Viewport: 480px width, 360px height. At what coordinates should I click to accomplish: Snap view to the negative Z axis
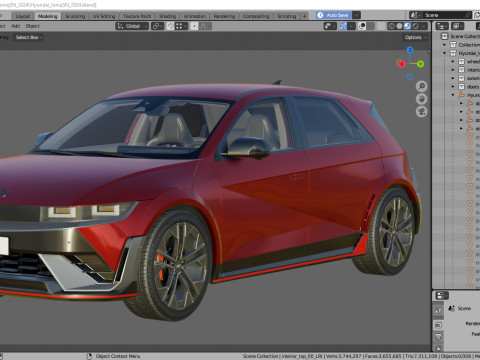click(410, 77)
